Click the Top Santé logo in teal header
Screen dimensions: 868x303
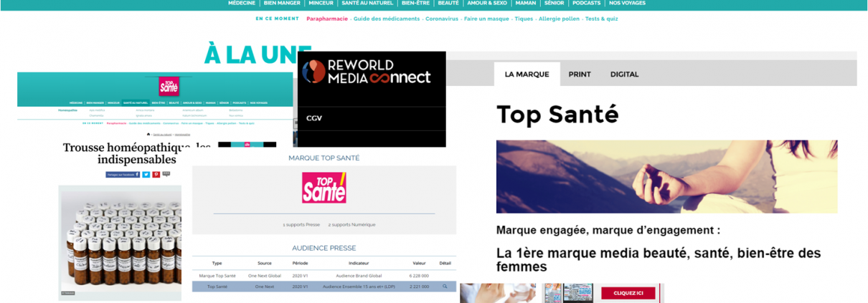tap(169, 86)
